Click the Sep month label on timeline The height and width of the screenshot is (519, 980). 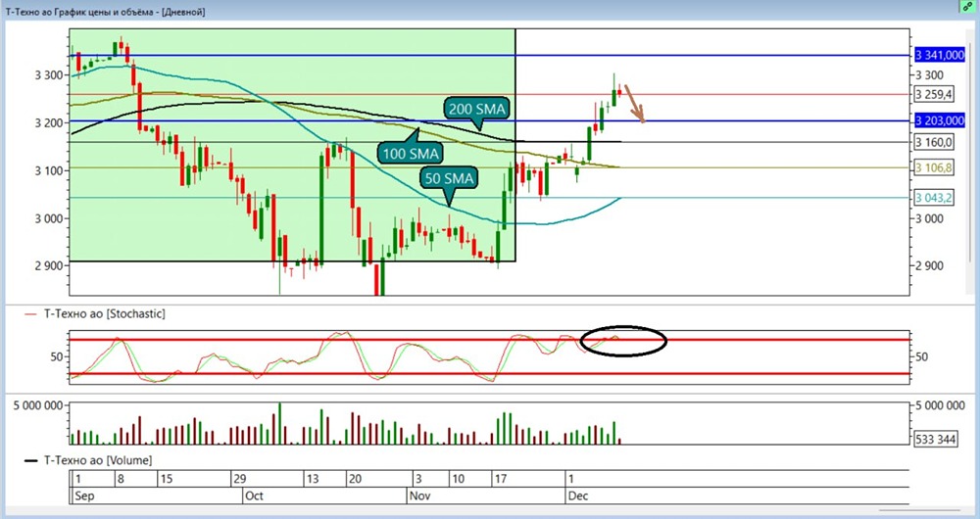[84, 495]
